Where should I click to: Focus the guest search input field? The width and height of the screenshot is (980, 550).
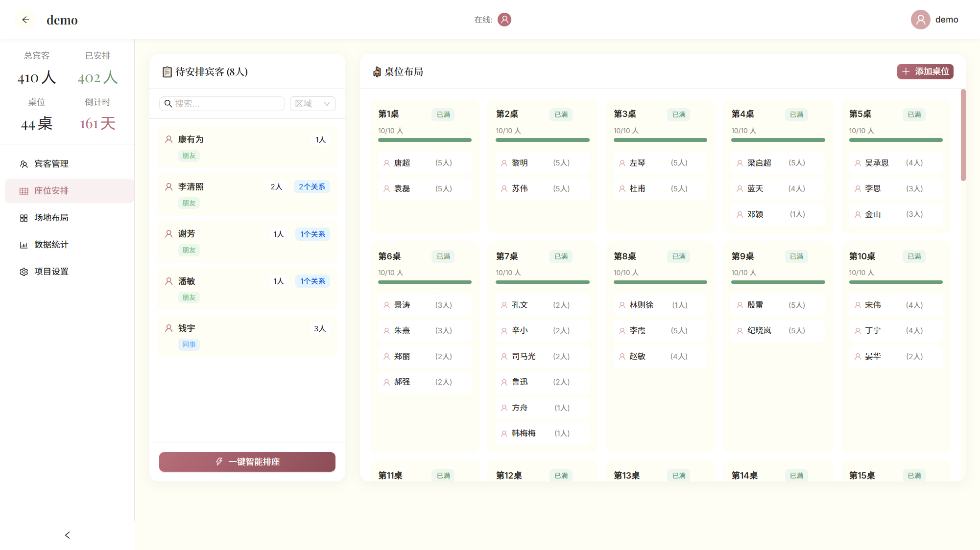coord(222,104)
